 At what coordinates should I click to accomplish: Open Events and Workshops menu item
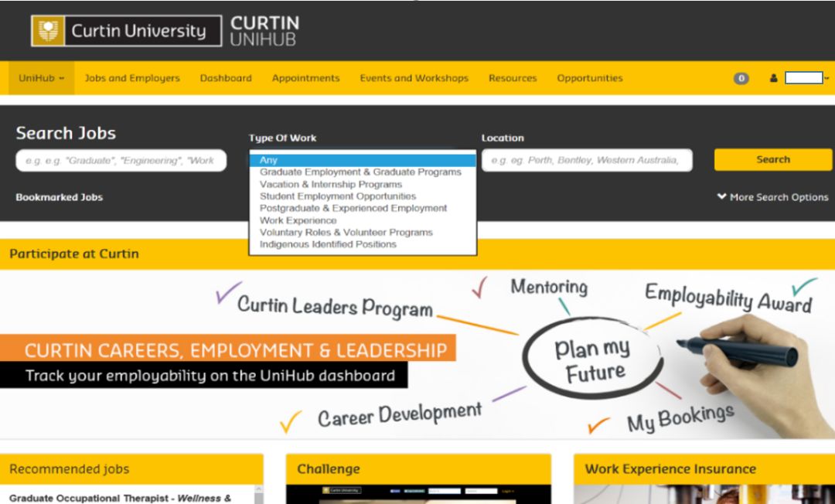click(x=414, y=78)
